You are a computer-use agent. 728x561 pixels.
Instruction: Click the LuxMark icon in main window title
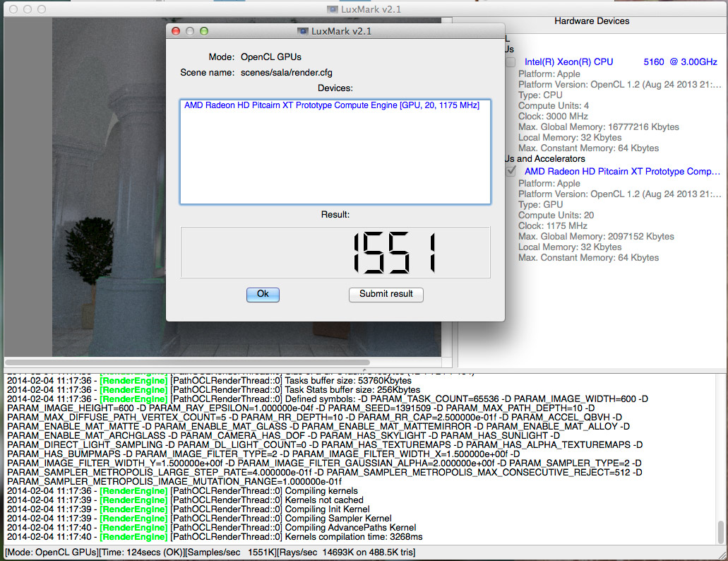[332, 9]
